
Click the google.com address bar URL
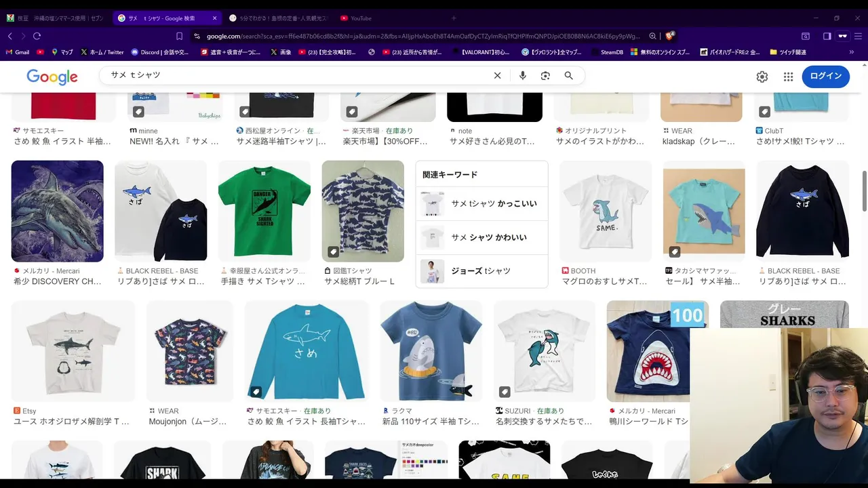(424, 36)
